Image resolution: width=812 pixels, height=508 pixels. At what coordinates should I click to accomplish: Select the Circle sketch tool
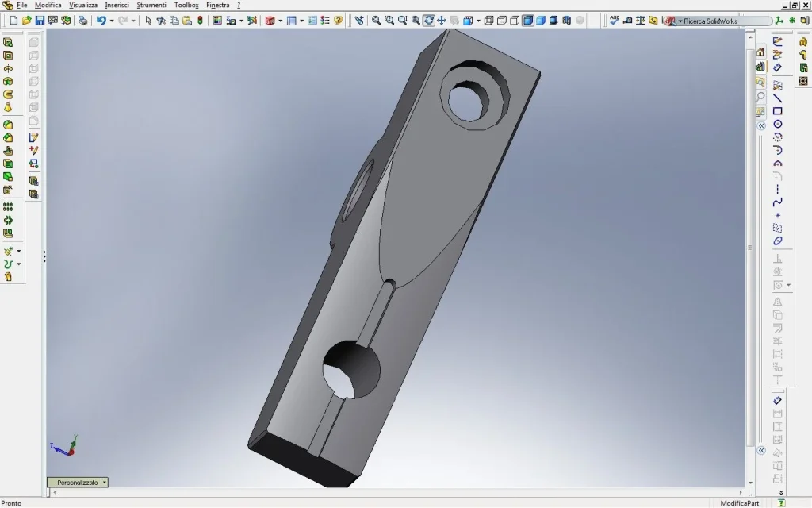click(x=778, y=125)
